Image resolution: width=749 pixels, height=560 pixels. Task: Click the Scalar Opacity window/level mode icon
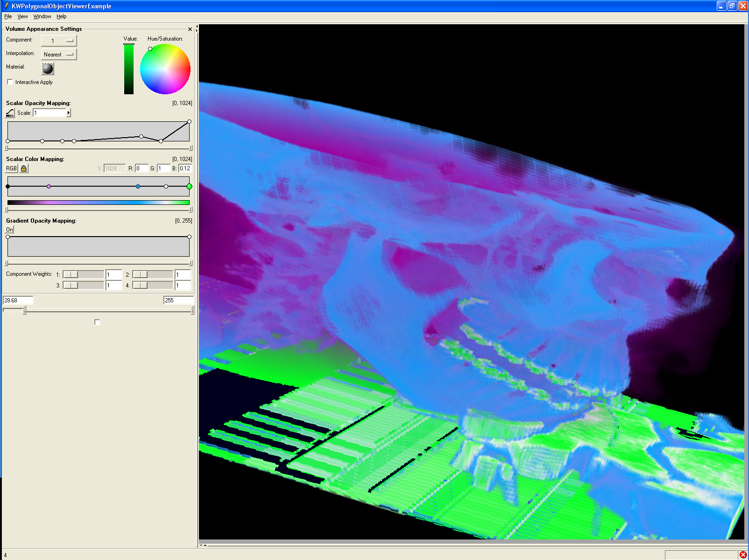point(10,113)
